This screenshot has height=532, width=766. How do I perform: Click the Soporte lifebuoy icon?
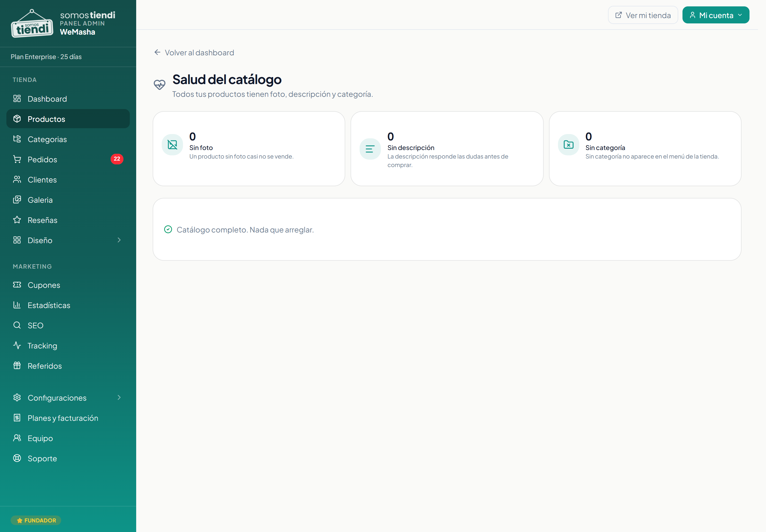pos(17,458)
